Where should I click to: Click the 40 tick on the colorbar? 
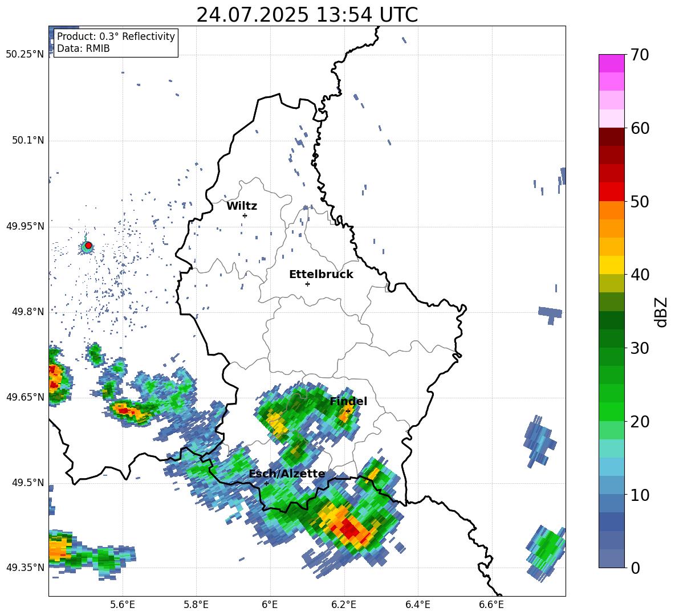tap(640, 275)
